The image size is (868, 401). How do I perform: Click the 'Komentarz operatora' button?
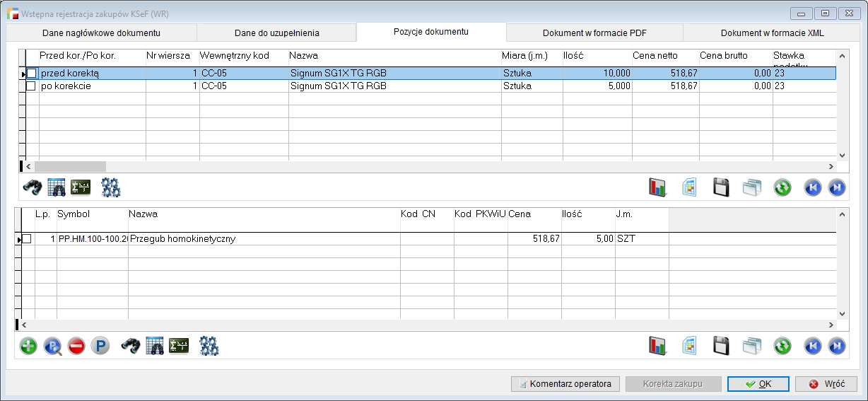tap(565, 384)
